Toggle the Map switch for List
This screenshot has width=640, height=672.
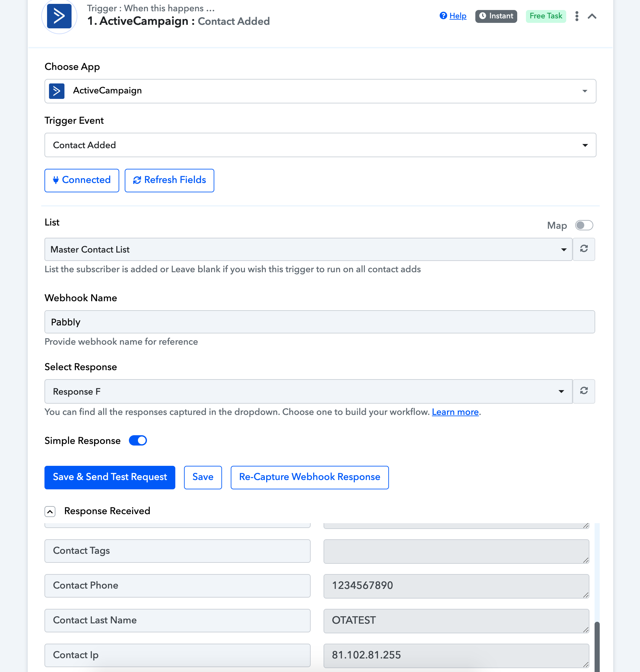(584, 225)
